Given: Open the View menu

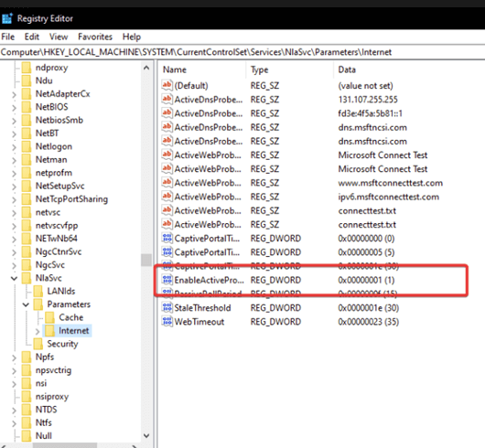Looking at the screenshot, I should tap(59, 37).
